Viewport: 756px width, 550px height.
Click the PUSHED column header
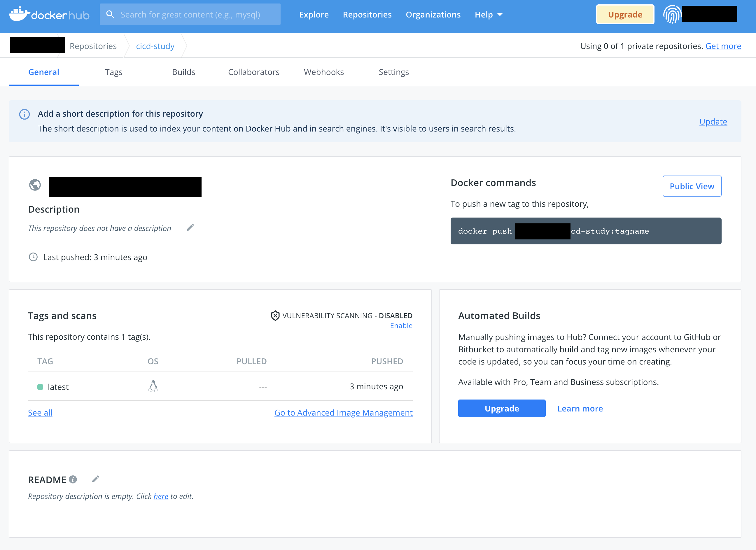pos(387,361)
